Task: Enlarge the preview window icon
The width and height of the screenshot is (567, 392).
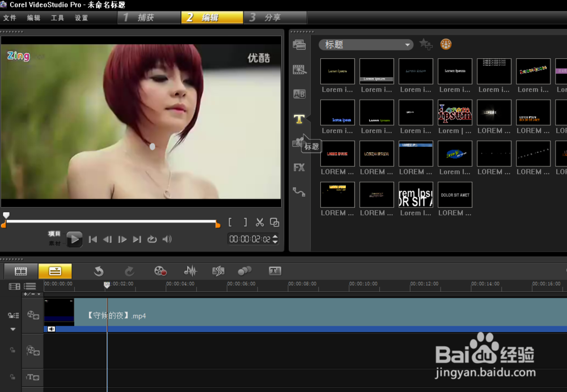Action: coord(274,222)
